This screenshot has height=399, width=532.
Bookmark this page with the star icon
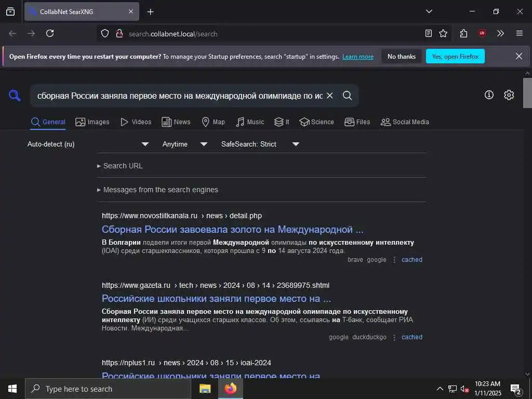pyautogui.click(x=443, y=33)
